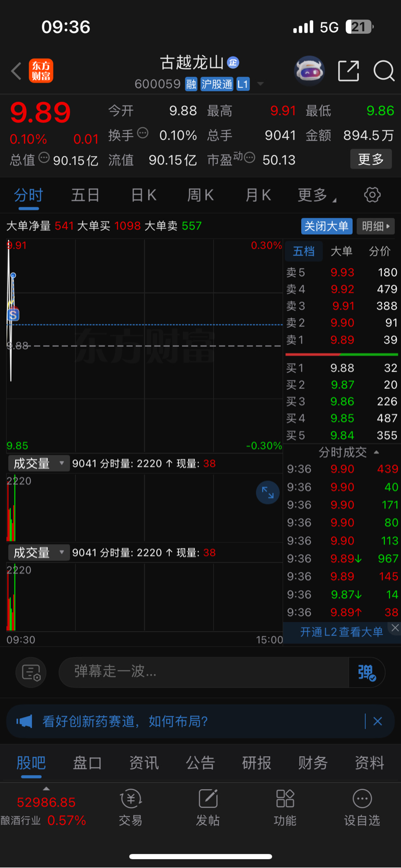401x868 pixels.
Task: Close the 开通L2 banner
Action: tap(395, 628)
